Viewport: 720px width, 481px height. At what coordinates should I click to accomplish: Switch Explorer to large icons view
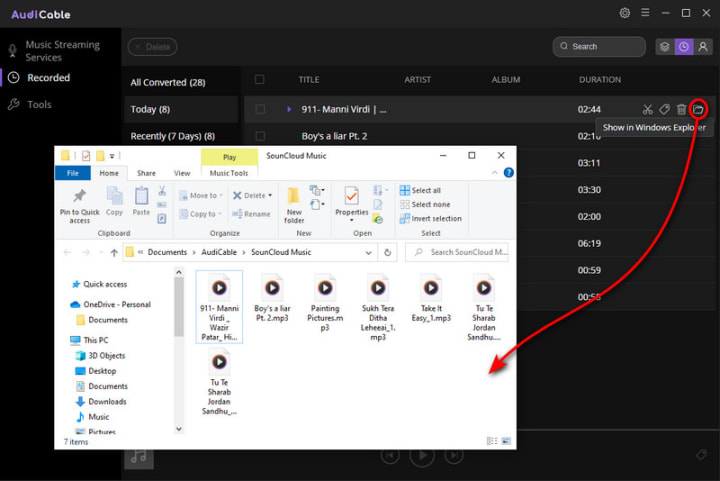[506, 441]
